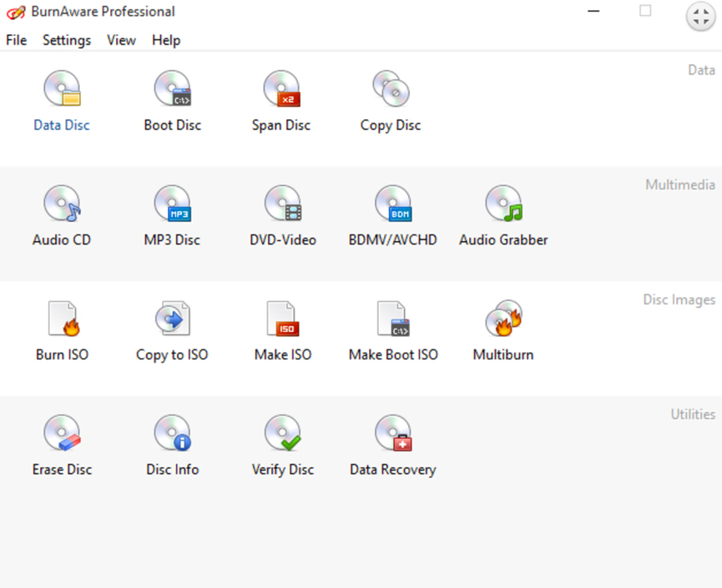Open the Make Boot ISO tool

393,319
